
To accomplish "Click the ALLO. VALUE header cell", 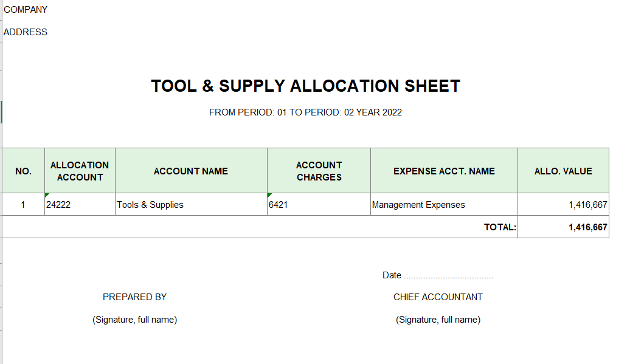I will 563,171.
